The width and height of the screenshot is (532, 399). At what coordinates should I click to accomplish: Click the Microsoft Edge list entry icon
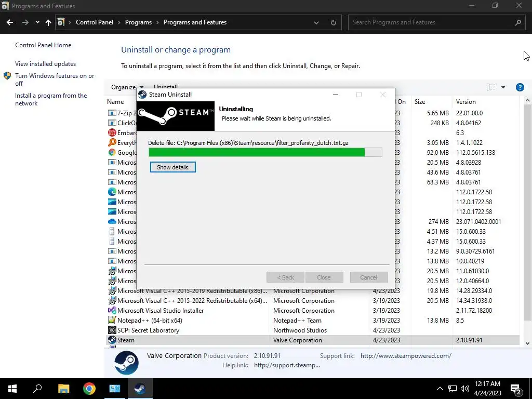pyautogui.click(x=112, y=192)
